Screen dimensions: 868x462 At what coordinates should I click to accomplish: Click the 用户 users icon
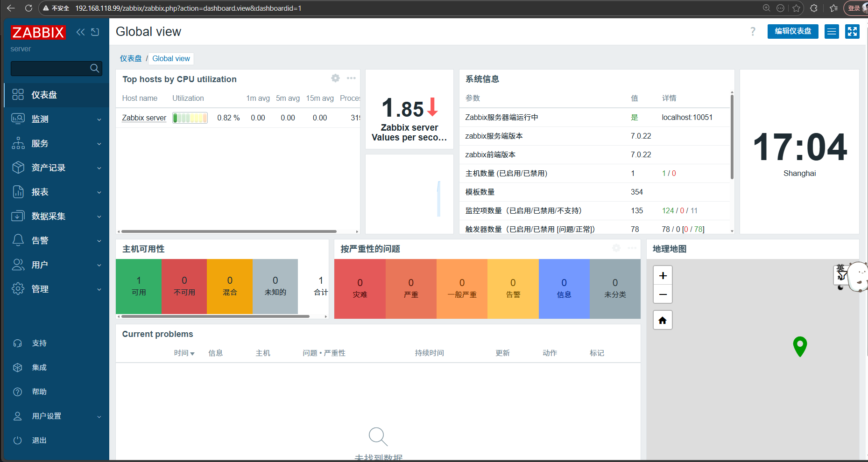pyautogui.click(x=18, y=265)
